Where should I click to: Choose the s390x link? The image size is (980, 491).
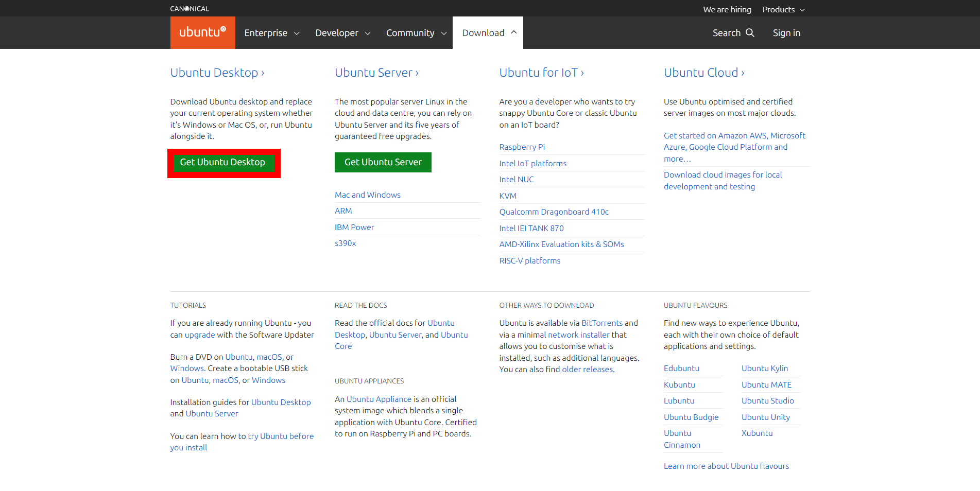click(345, 243)
